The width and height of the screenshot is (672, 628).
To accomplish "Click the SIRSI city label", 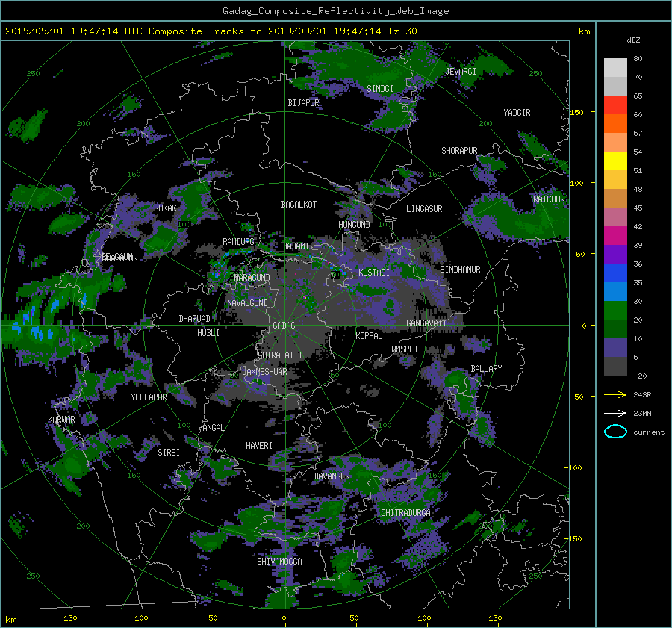I will [x=169, y=453].
